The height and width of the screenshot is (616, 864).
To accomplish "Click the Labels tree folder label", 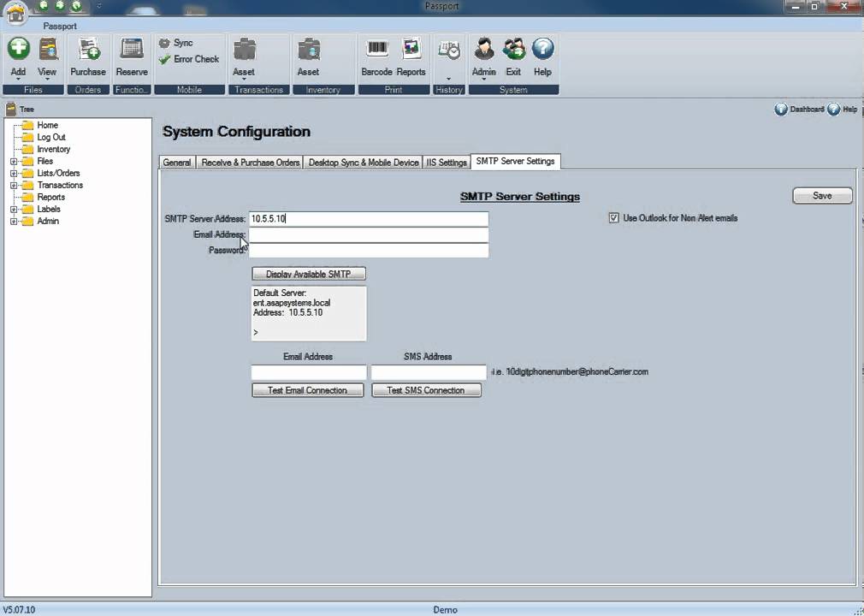I will click(49, 210).
